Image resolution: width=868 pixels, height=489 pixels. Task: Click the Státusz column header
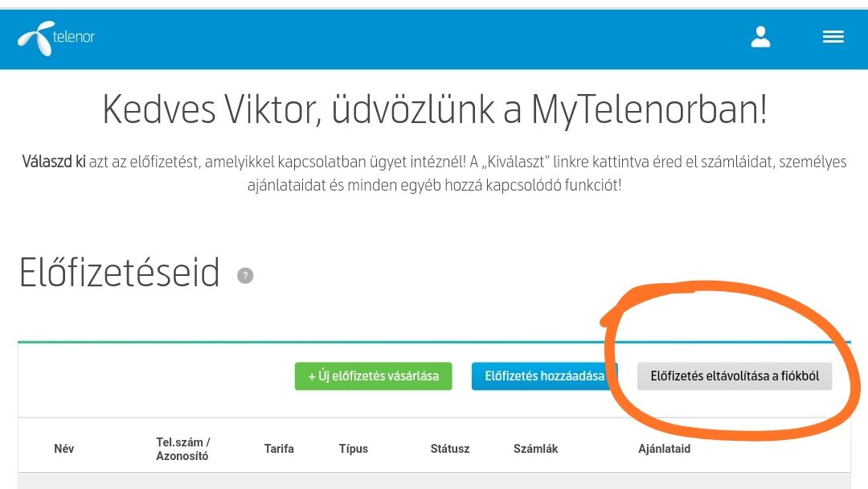(x=450, y=449)
